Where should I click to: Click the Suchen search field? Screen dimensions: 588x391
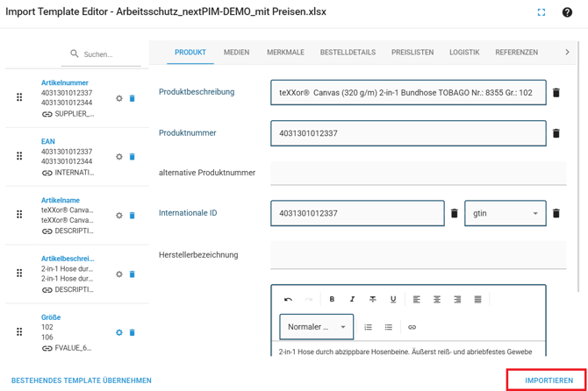107,54
